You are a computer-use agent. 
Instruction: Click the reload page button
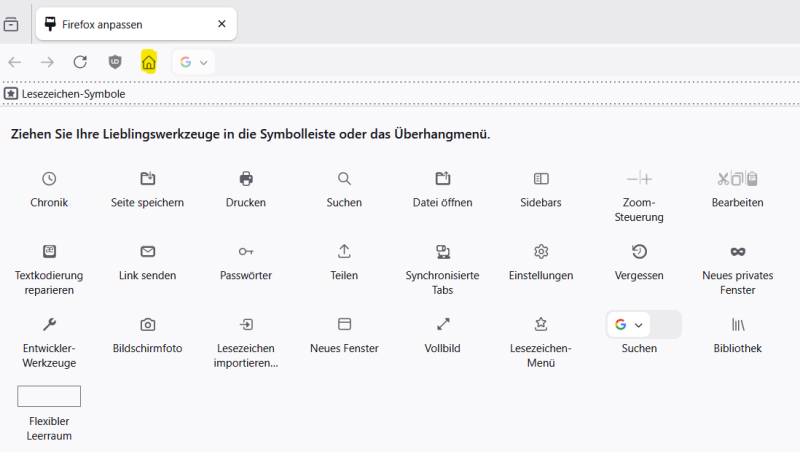80,62
